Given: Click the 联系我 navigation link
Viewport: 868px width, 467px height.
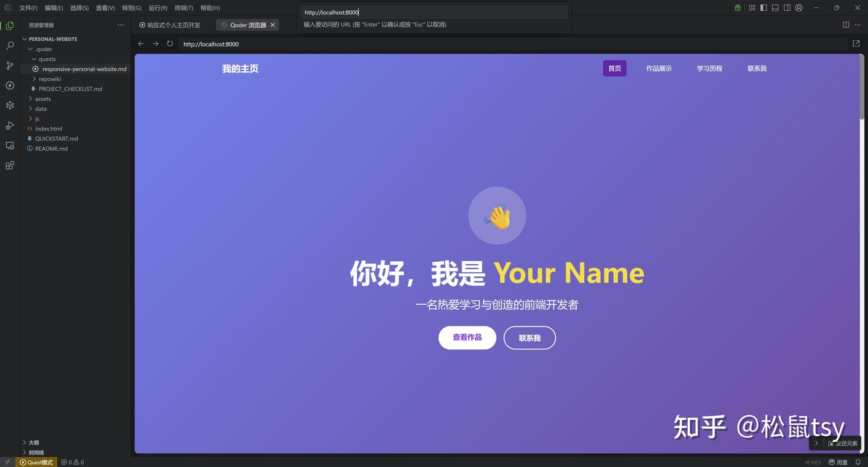Looking at the screenshot, I should pos(756,68).
